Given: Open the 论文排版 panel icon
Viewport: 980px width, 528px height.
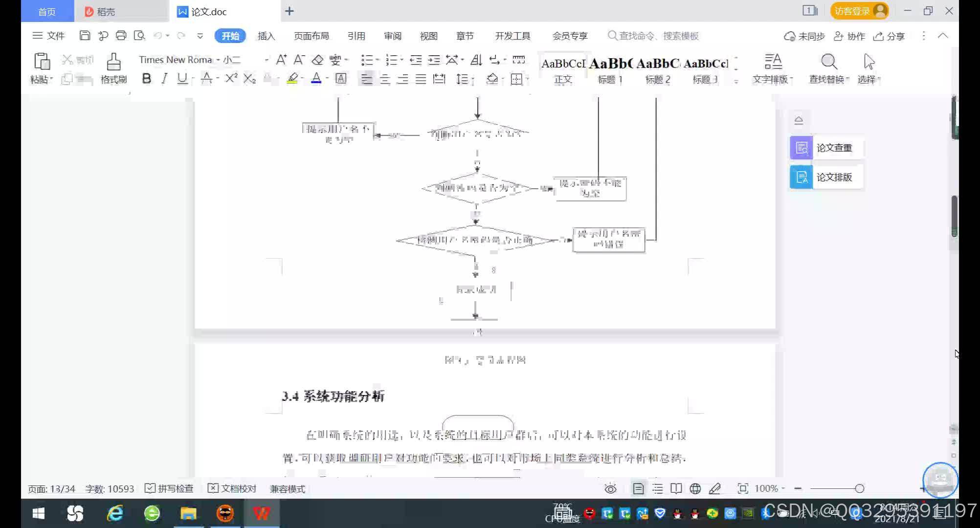Looking at the screenshot, I should pos(801,176).
